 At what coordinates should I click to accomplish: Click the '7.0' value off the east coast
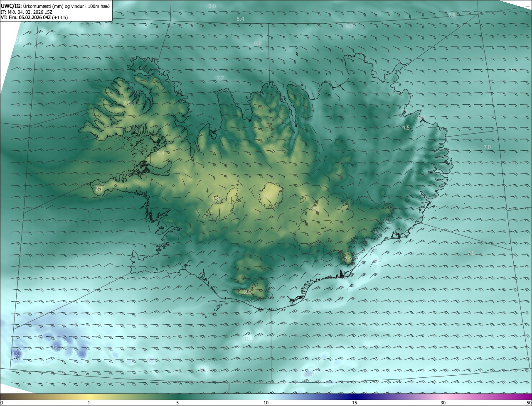point(487,147)
